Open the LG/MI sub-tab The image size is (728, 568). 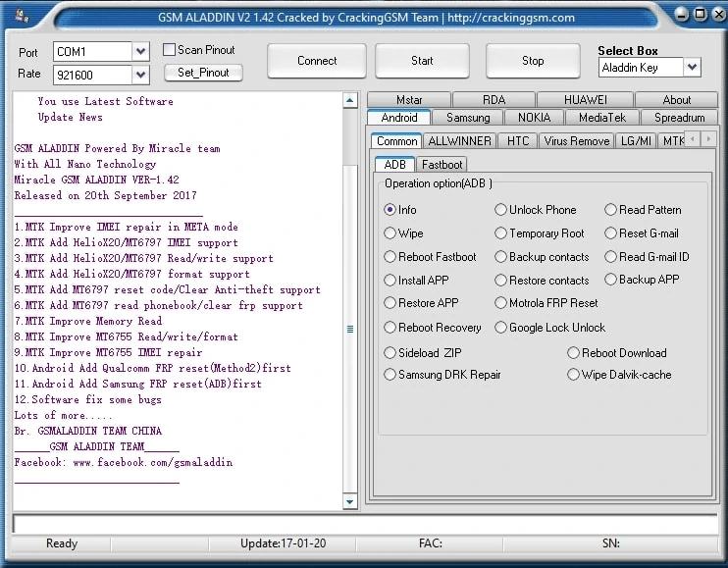(636, 140)
